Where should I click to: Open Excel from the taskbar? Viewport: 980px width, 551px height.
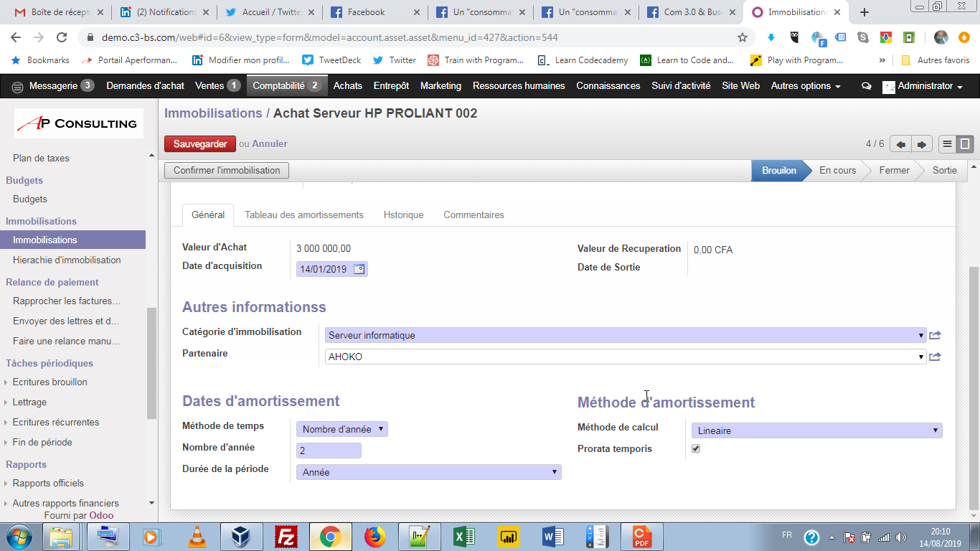point(464,537)
